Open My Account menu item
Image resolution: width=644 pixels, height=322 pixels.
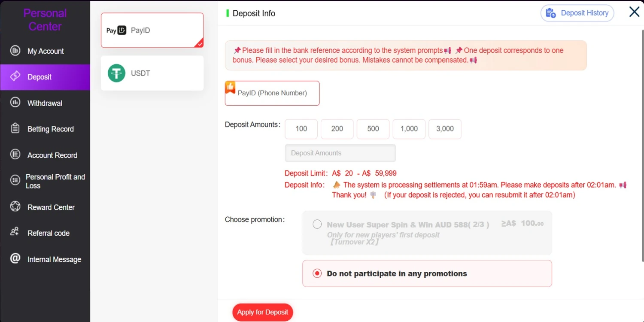tap(45, 51)
